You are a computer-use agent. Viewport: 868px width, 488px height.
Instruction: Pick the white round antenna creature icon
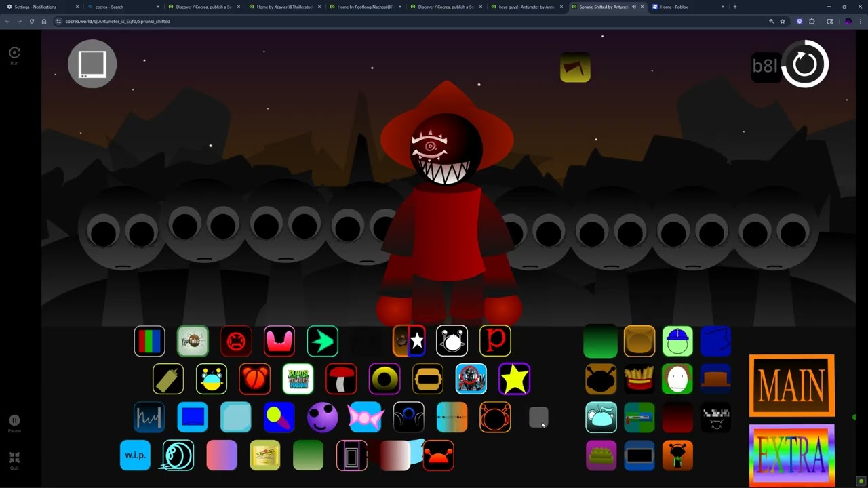pos(452,341)
